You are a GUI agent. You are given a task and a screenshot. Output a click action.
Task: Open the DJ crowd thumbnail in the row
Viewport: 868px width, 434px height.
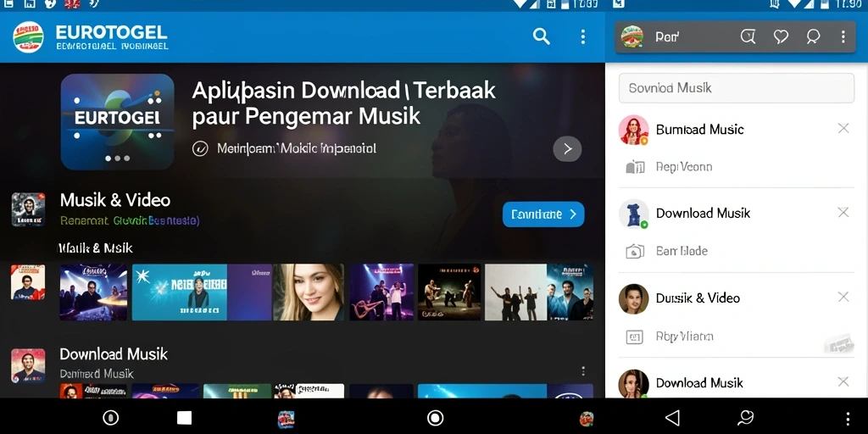(93, 292)
